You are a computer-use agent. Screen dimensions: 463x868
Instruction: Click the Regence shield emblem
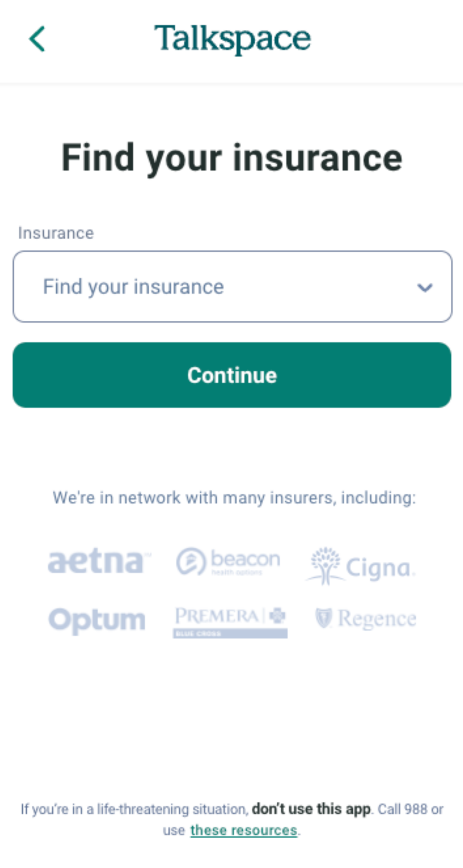[x=323, y=618]
